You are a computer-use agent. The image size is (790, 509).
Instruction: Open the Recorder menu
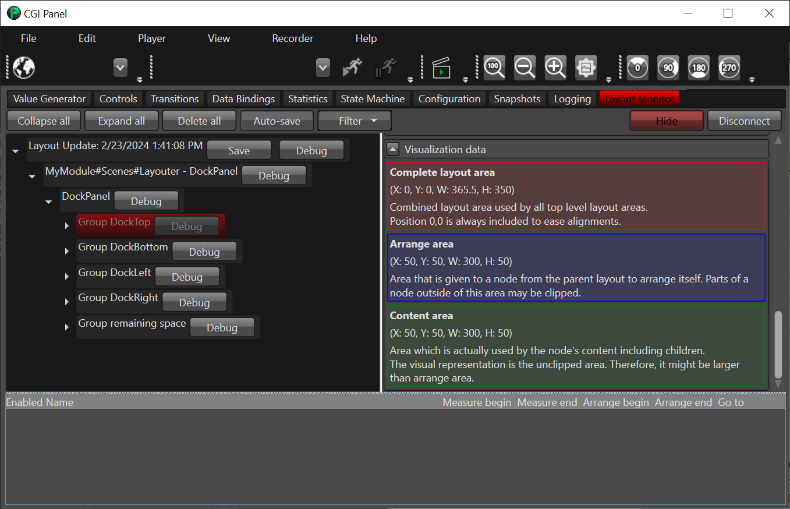point(292,38)
